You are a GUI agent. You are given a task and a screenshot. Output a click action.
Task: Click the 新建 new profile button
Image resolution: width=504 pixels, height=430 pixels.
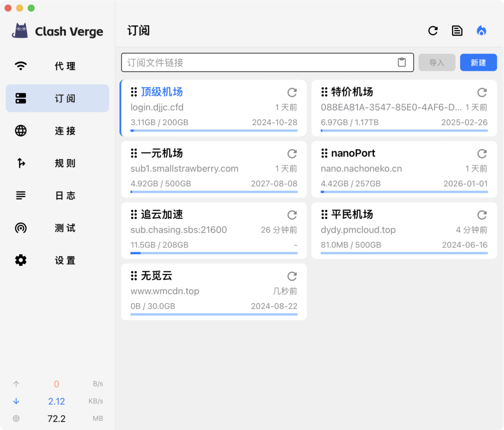coord(478,63)
